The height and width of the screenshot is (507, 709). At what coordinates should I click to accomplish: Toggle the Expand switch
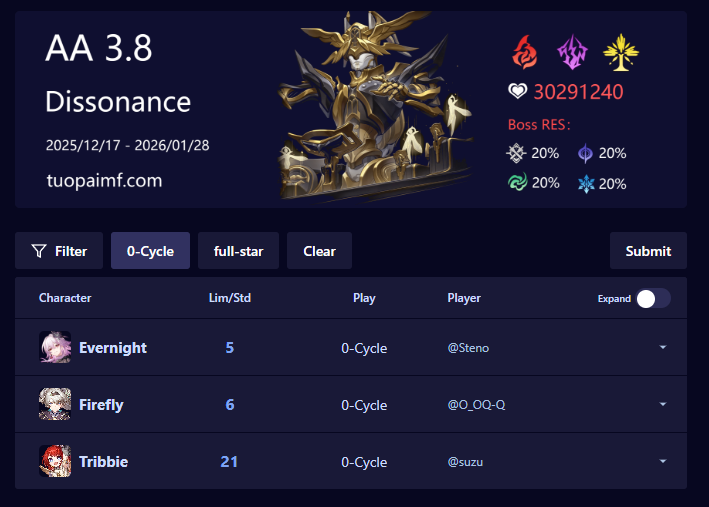(653, 299)
